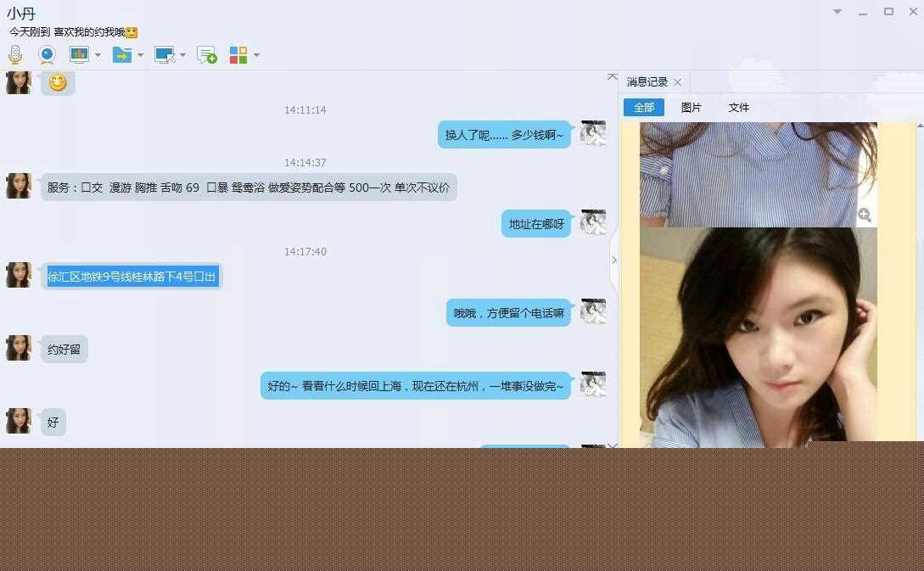The width and height of the screenshot is (924, 571).
Task: Click the sender avatar beside the 约好留 message
Action: 19,348
